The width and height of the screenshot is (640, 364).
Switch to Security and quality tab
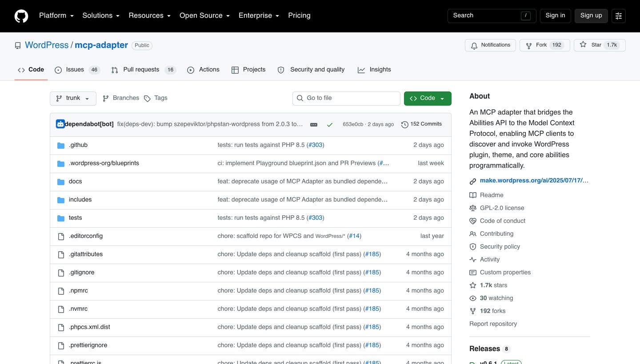(311, 70)
